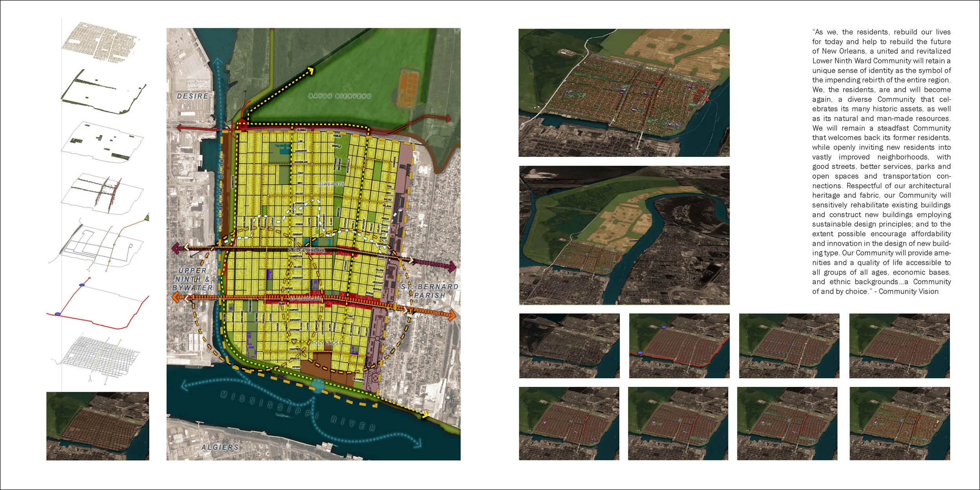This screenshot has width=980, height=490.
Task: Select the street grid layer diagram
Action: click(x=96, y=359)
